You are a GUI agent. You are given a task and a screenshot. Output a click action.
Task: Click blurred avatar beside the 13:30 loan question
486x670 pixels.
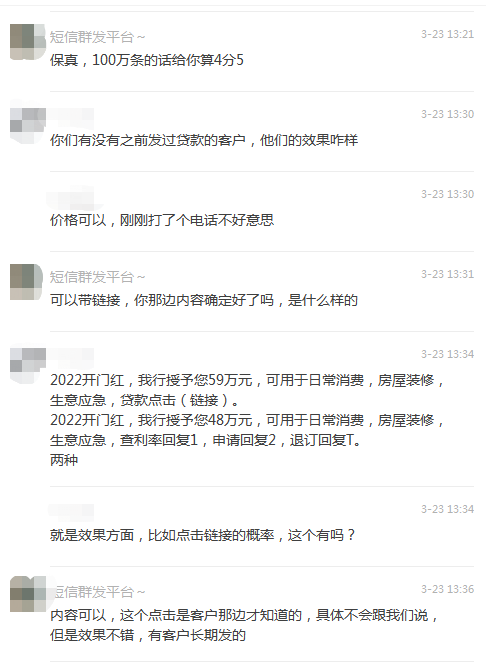[x=28, y=121]
